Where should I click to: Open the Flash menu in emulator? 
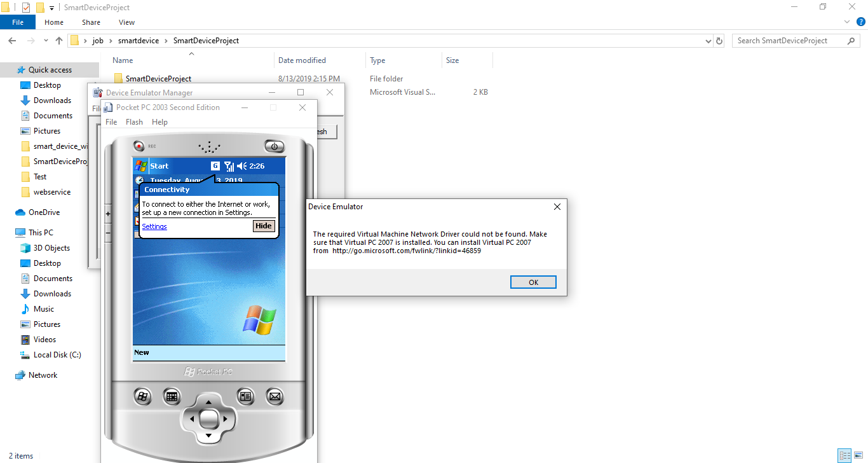[x=134, y=122]
